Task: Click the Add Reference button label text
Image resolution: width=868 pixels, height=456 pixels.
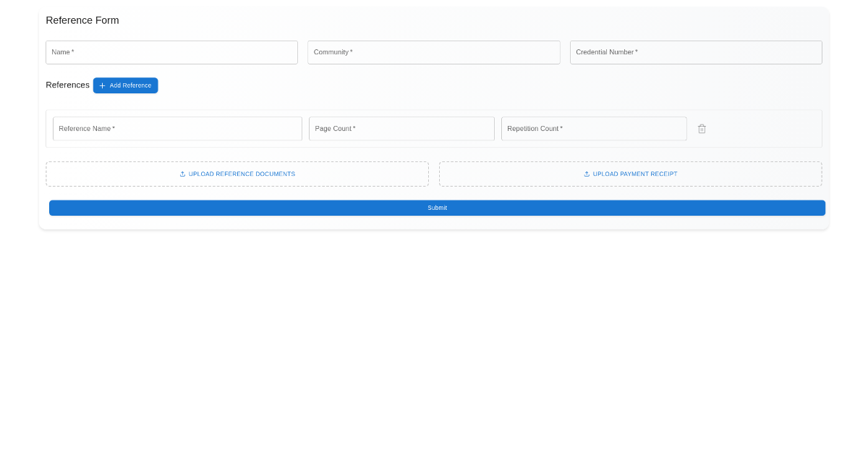Action: [130, 85]
